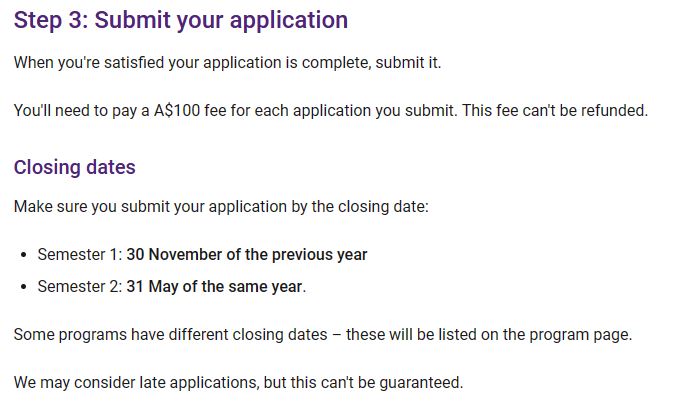This screenshot has height=408, width=683.
Task: Click the first bullet point marker
Action: click(x=24, y=255)
